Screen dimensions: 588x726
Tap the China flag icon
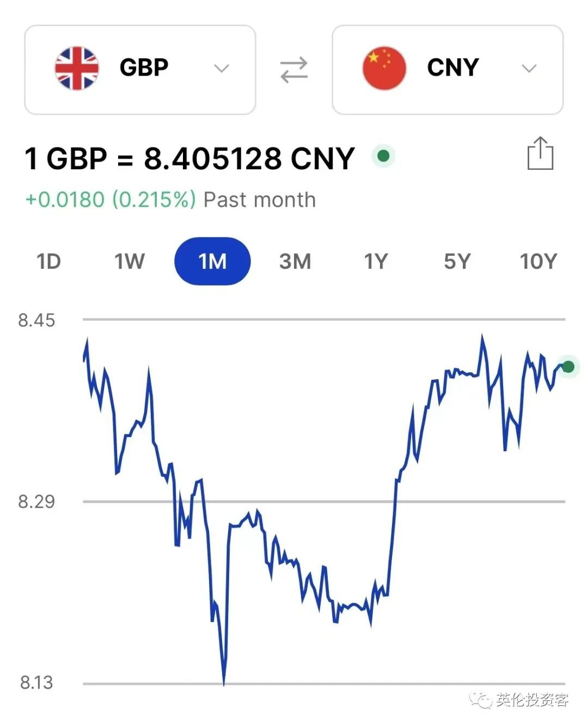coord(384,68)
